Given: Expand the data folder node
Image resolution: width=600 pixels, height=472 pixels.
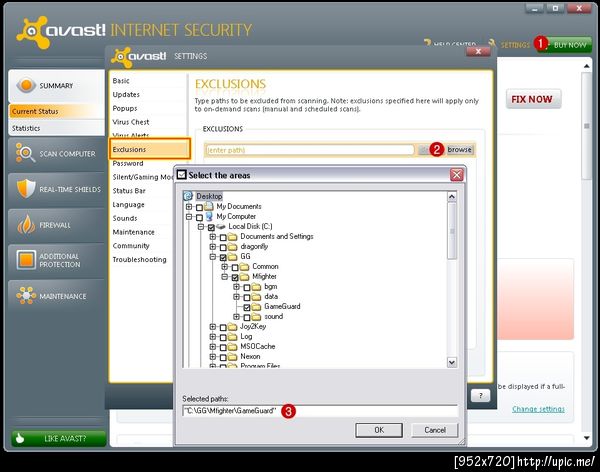Looking at the screenshot, I should [237, 297].
